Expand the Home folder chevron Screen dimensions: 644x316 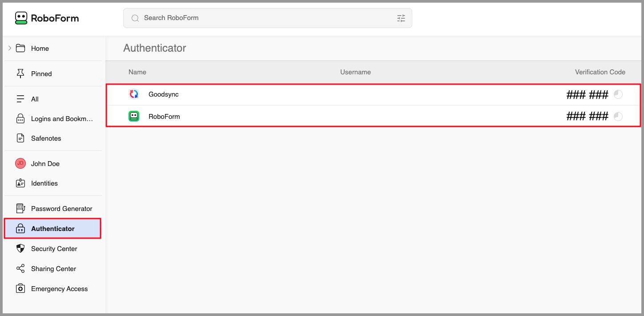pos(10,48)
